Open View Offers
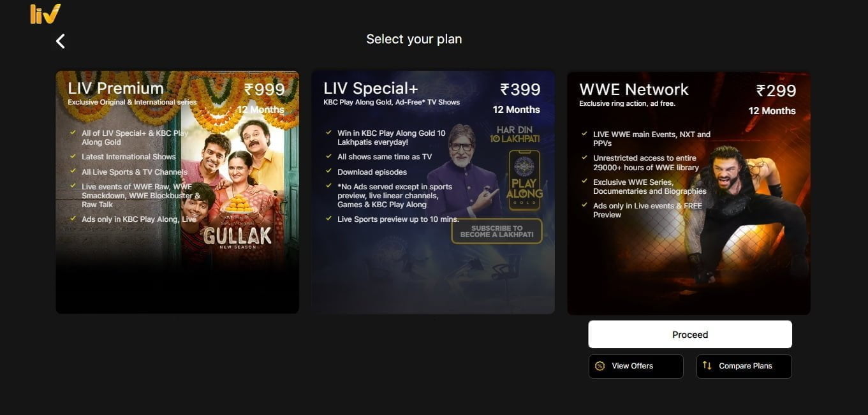Screen dimensions: 868x415 636,367
